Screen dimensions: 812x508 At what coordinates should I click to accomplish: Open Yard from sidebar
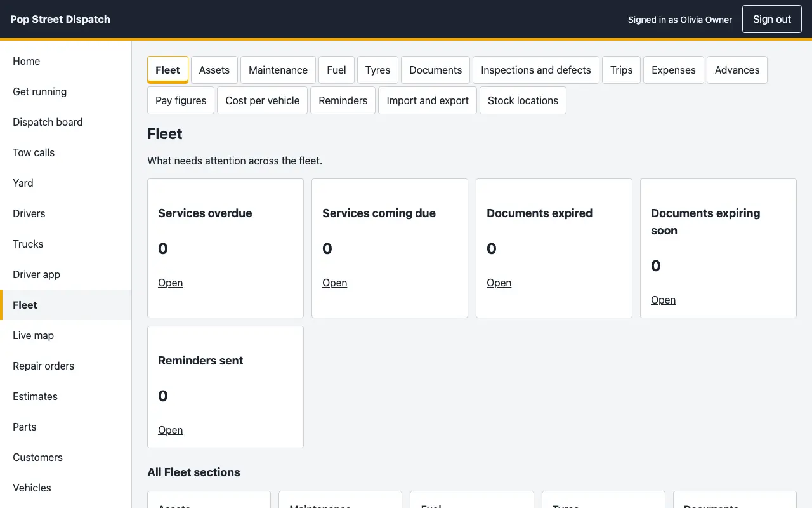pos(66,183)
